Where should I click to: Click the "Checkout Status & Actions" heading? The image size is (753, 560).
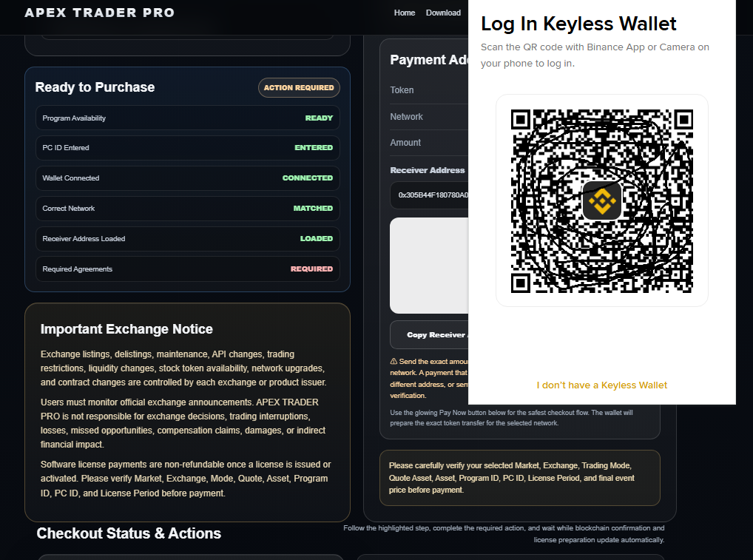click(x=129, y=533)
